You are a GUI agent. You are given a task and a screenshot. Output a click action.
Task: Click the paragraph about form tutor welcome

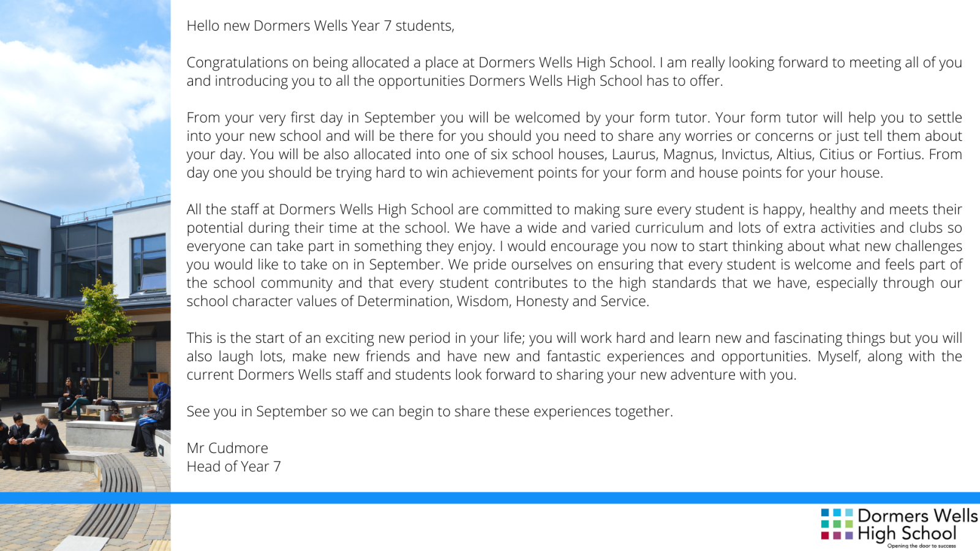click(x=575, y=145)
